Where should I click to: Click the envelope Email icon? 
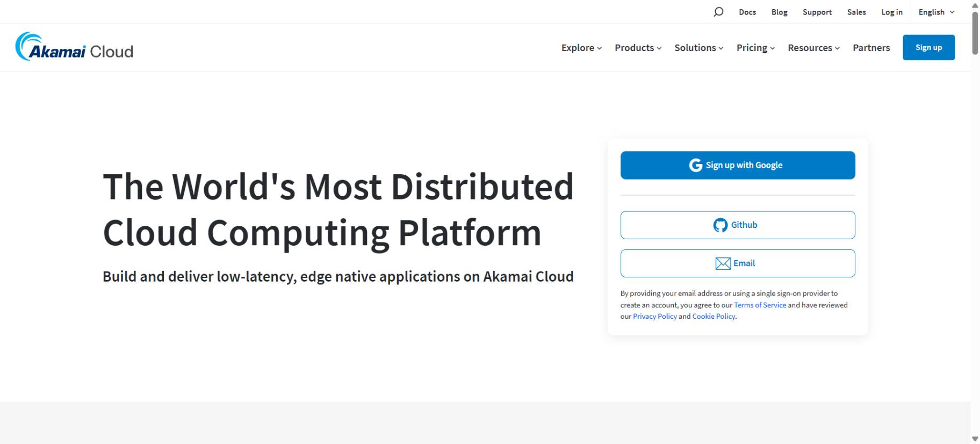(723, 263)
